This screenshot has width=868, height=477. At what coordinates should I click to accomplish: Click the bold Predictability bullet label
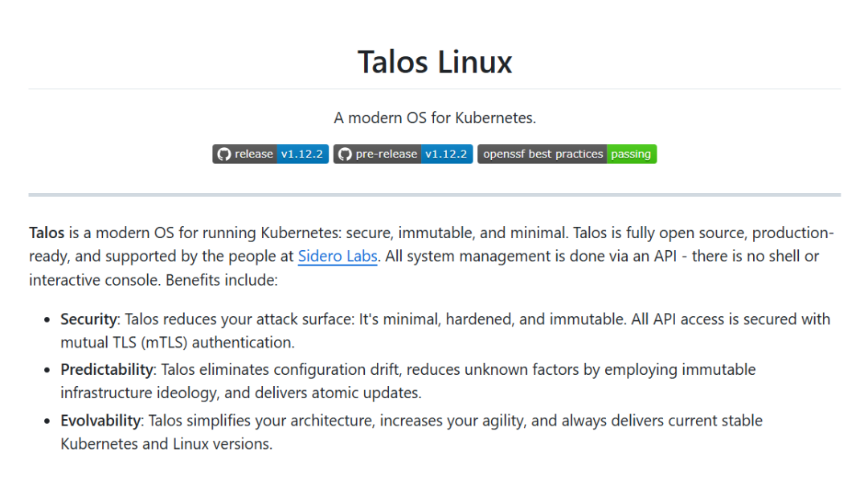[x=107, y=369]
